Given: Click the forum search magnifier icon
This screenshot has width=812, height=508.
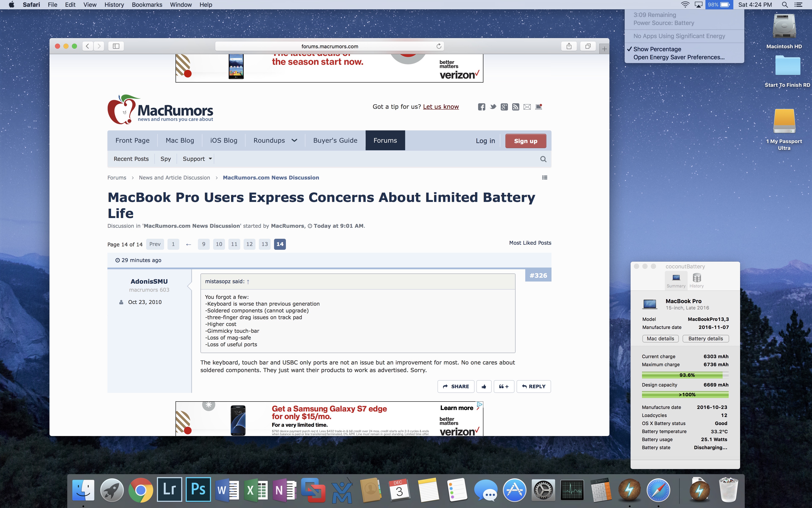Looking at the screenshot, I should (x=543, y=159).
